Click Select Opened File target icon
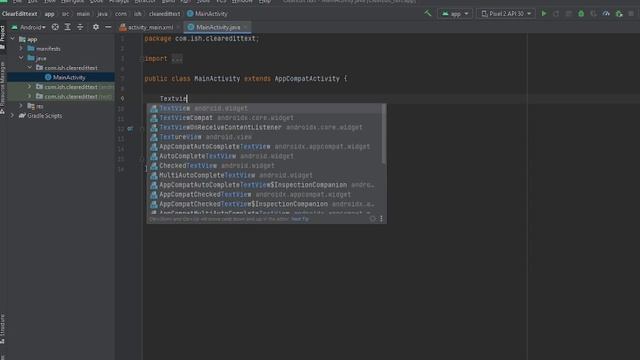 55,27
